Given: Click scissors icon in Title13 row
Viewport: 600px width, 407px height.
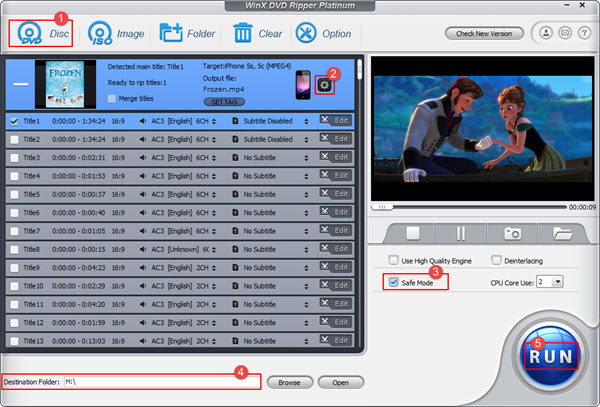Looking at the screenshot, I should 324,340.
